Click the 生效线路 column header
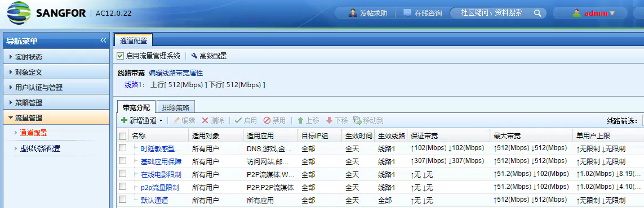This screenshot has height=208, width=644. pos(392,135)
